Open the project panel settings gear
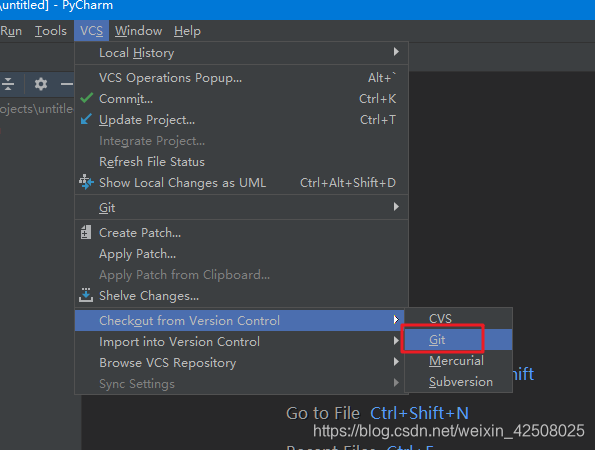 click(41, 84)
